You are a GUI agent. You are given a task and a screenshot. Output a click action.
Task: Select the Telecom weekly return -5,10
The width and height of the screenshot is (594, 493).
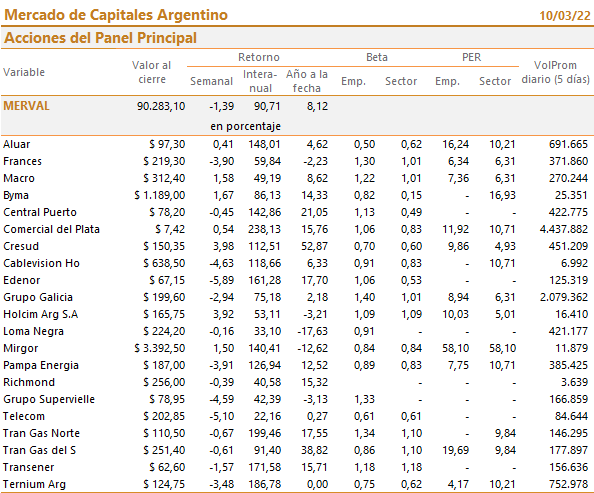tap(222, 416)
